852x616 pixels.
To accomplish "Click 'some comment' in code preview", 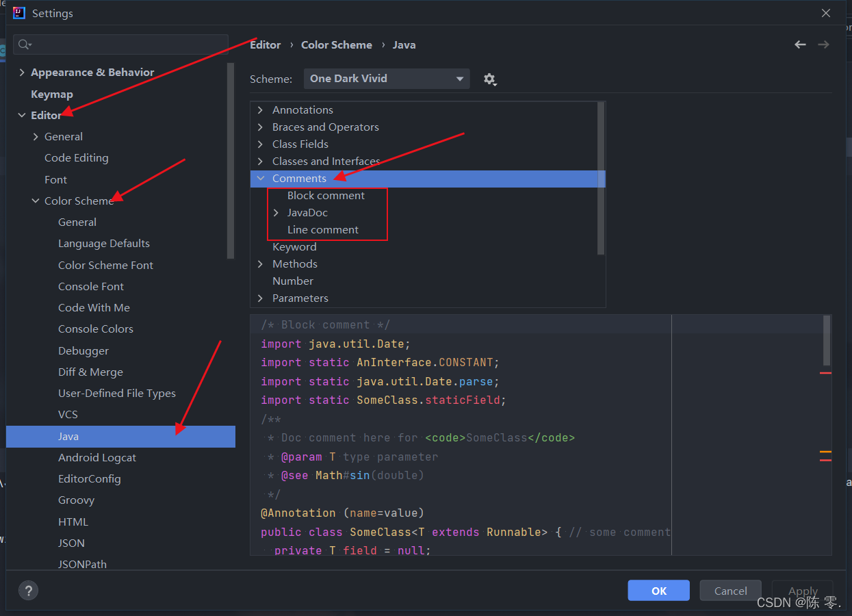I will click(630, 532).
